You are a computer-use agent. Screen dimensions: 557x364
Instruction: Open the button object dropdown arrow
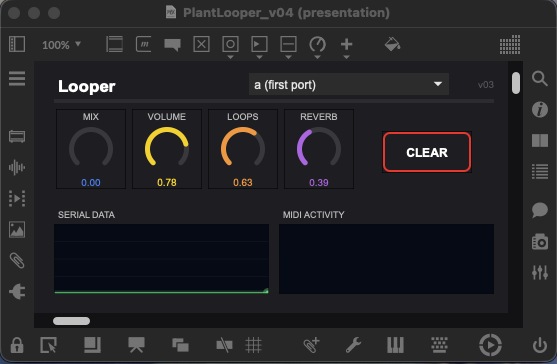230,57
